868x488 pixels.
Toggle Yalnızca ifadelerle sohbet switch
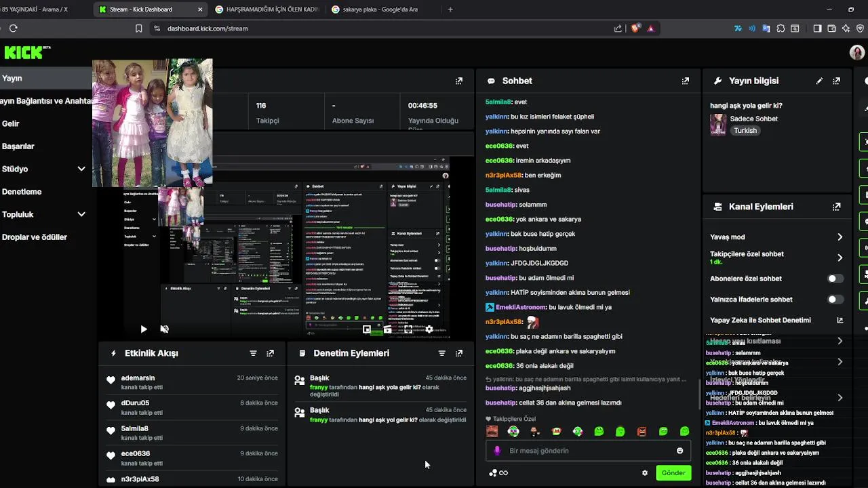point(835,300)
